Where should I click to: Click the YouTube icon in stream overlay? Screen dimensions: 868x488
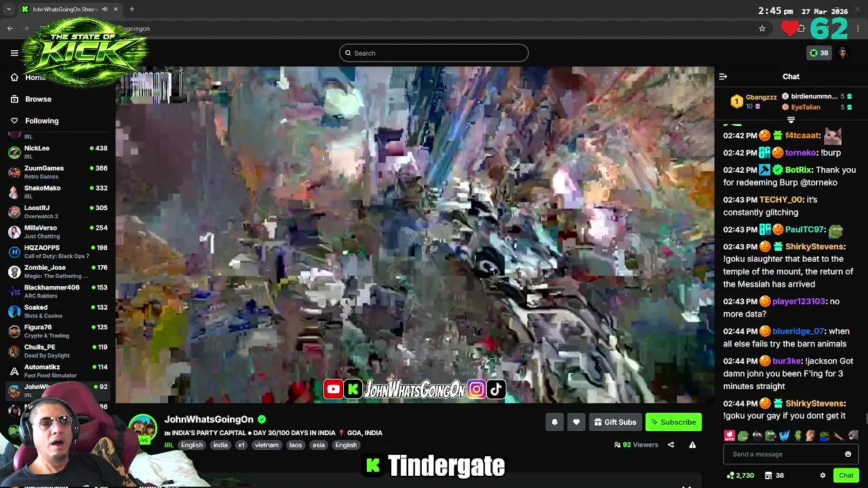[x=333, y=389]
